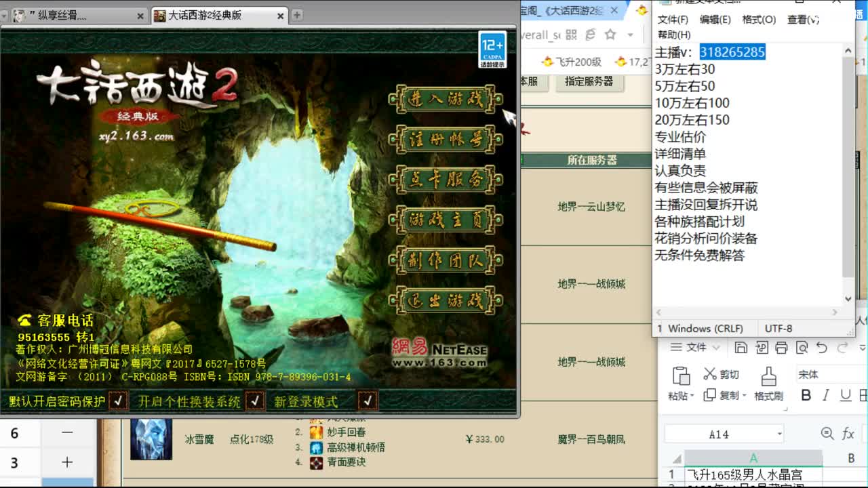Viewport: 868px width, 488px height.
Task: Click the Notepad line 专业估价
Action: pyautogui.click(x=680, y=137)
